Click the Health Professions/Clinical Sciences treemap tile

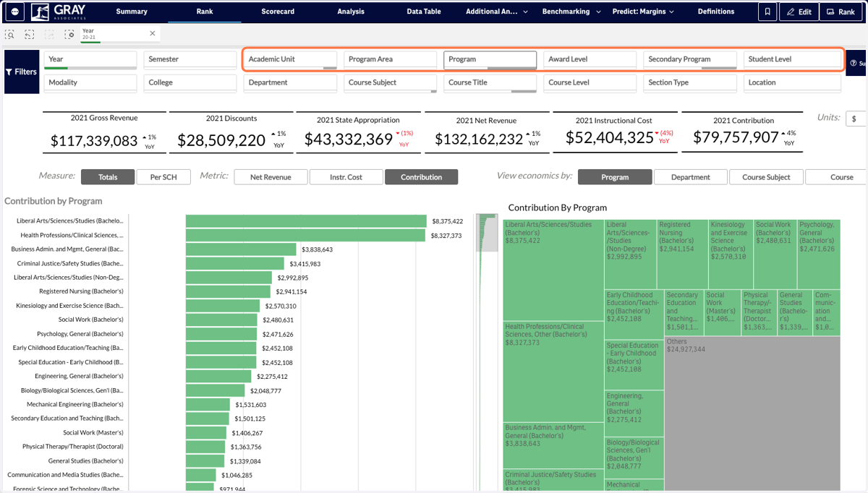(x=553, y=372)
